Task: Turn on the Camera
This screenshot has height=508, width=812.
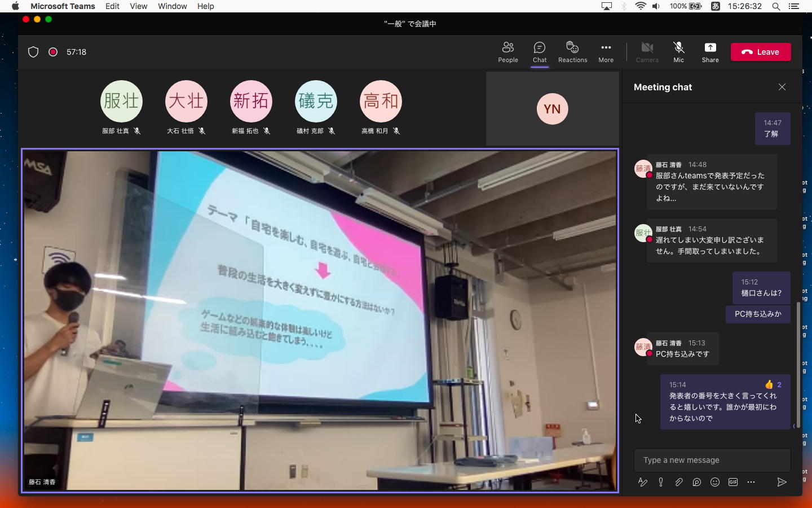Action: click(x=647, y=52)
